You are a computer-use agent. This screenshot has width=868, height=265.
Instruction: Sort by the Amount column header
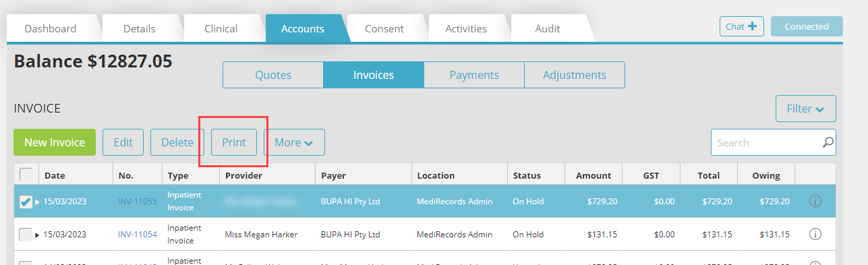pyautogui.click(x=594, y=175)
